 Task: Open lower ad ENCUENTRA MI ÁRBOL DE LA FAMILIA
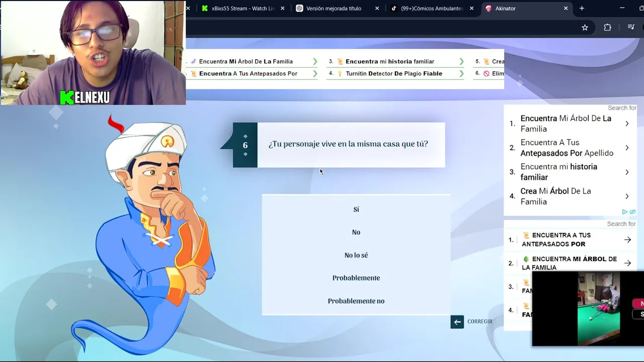tap(569, 263)
